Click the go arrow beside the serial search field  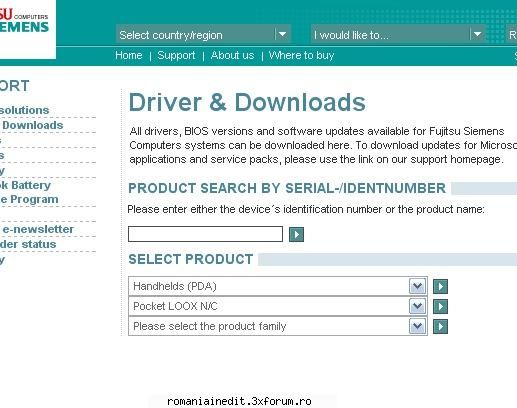(296, 234)
